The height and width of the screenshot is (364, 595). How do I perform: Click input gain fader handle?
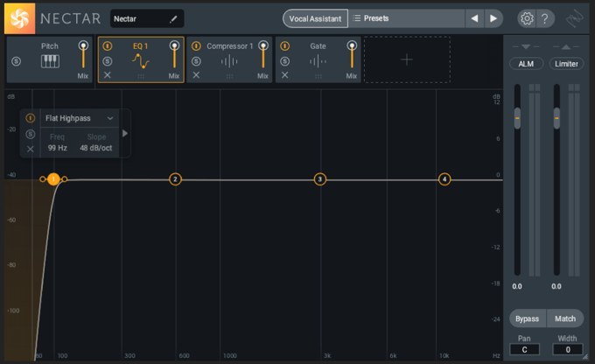coord(517,118)
